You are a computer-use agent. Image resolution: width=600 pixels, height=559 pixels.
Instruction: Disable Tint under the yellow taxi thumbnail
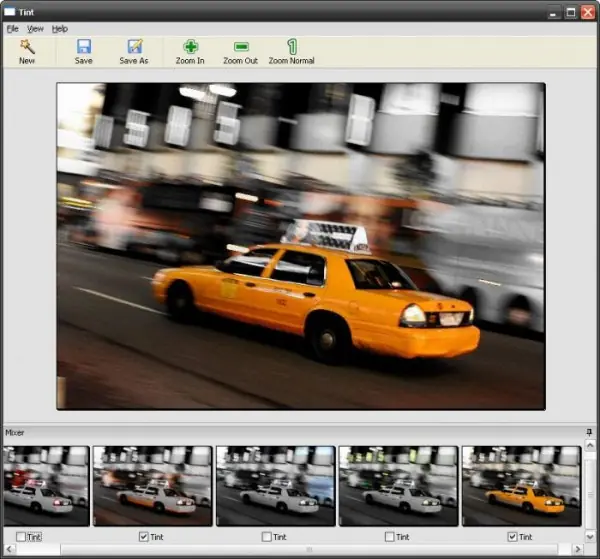click(x=513, y=537)
